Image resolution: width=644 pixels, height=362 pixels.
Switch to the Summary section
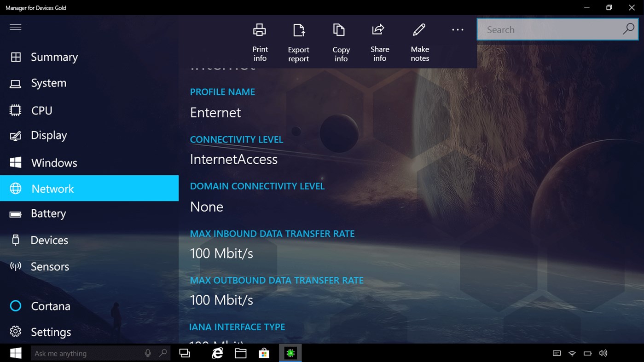click(x=54, y=57)
